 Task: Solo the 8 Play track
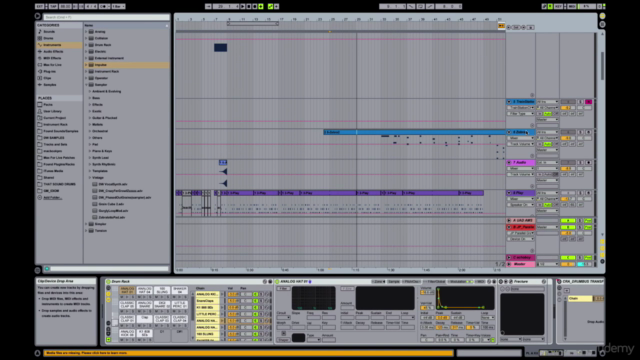[x=580, y=193]
